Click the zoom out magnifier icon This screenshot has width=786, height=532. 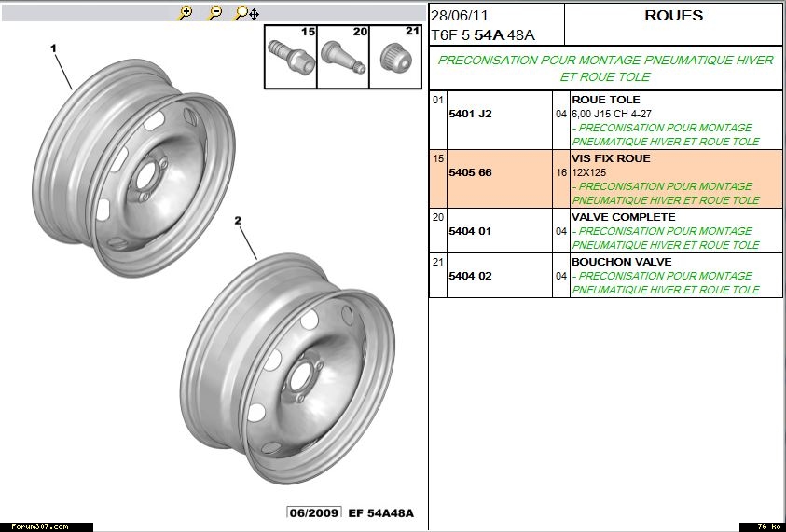tap(214, 13)
